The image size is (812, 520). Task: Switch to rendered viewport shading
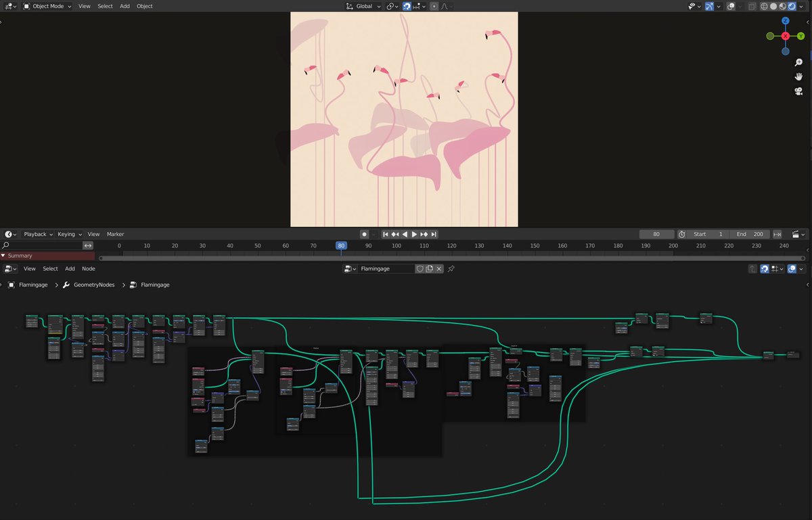[x=792, y=6]
